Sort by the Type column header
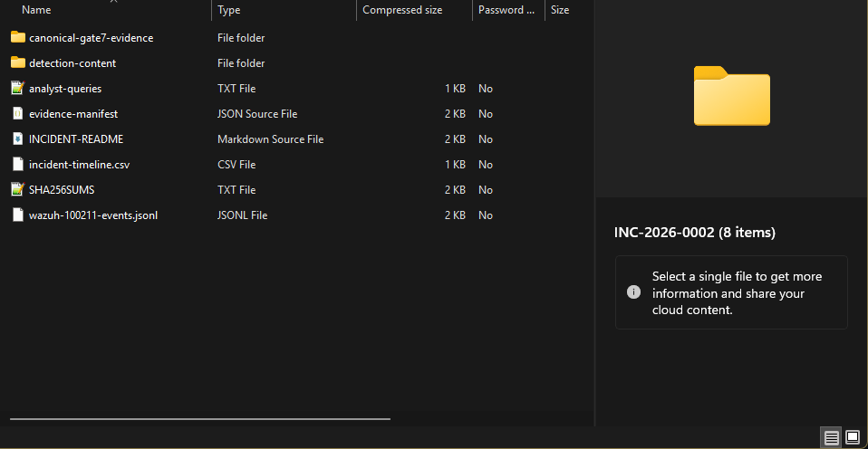 228,10
